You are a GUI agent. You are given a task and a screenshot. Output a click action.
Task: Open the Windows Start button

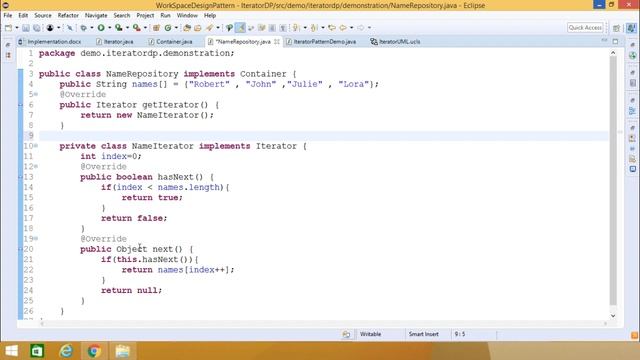(11, 351)
